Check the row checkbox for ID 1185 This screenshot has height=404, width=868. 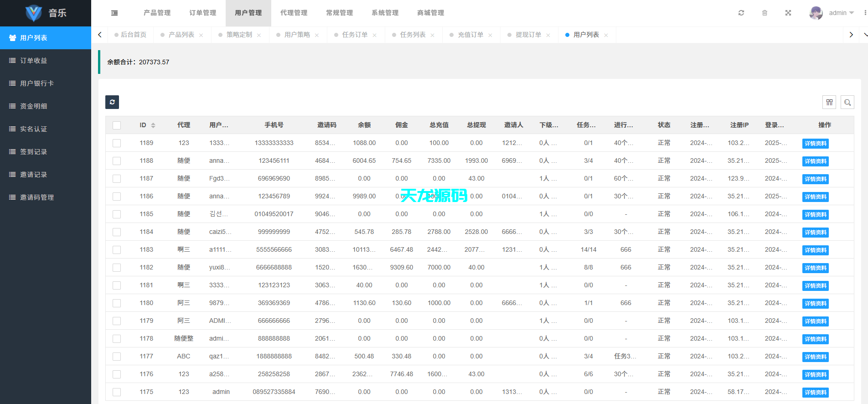pos(117,214)
